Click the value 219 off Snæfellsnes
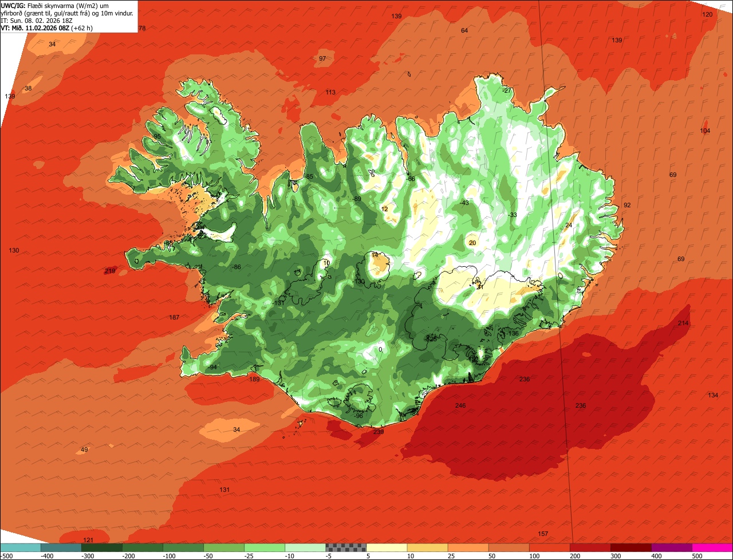 coord(110,270)
